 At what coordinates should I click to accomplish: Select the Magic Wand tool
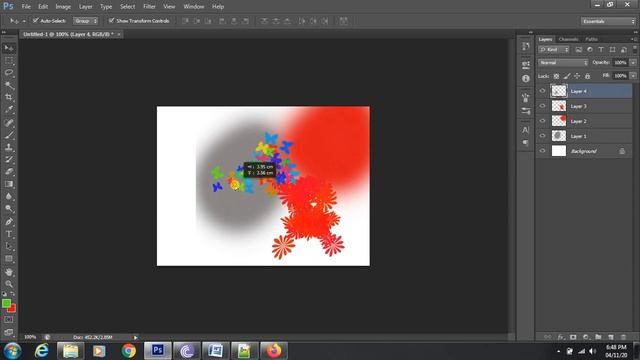pyautogui.click(x=9, y=85)
